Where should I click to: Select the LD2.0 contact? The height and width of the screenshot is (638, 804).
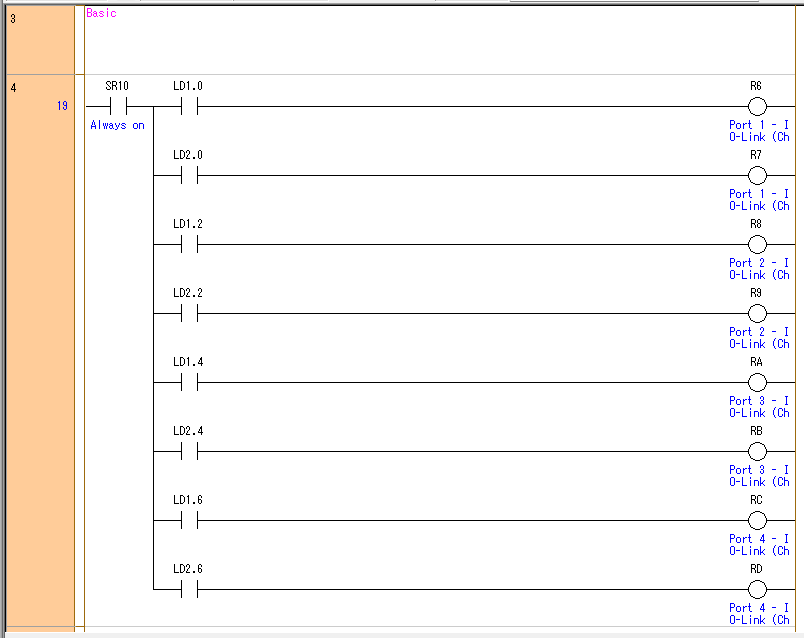189,175
